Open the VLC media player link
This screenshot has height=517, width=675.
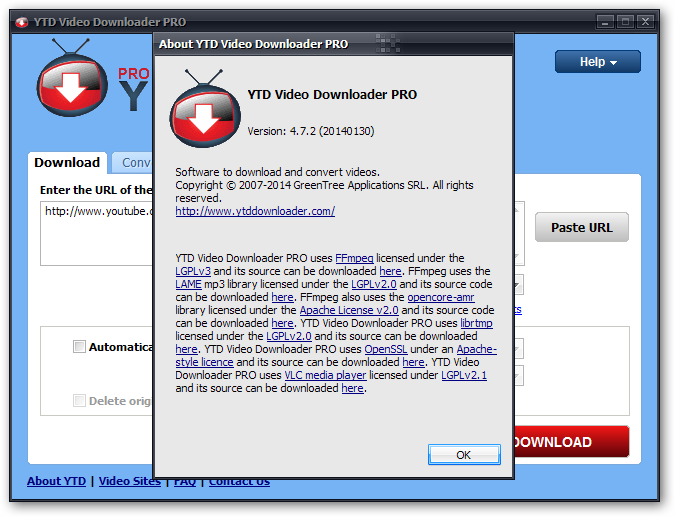[325, 375]
